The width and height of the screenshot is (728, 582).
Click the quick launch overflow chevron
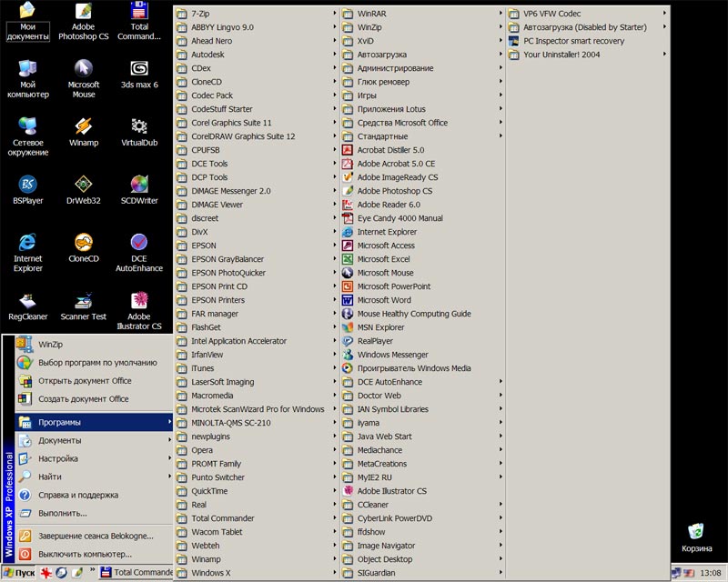[92, 569]
